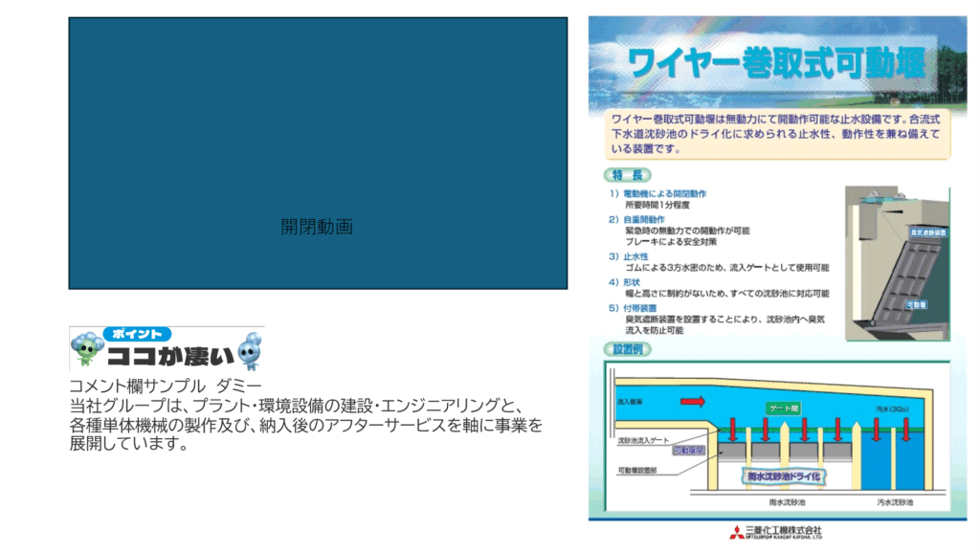Click the ココが凄い heading graphic

(170, 356)
